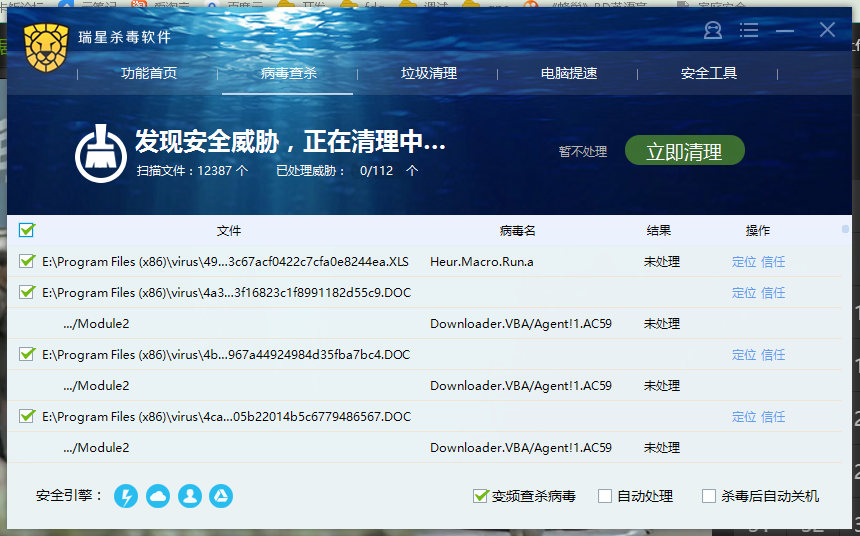Screen dimensions: 860x536
Task: Click the 文件 column header
Action: pos(229,230)
